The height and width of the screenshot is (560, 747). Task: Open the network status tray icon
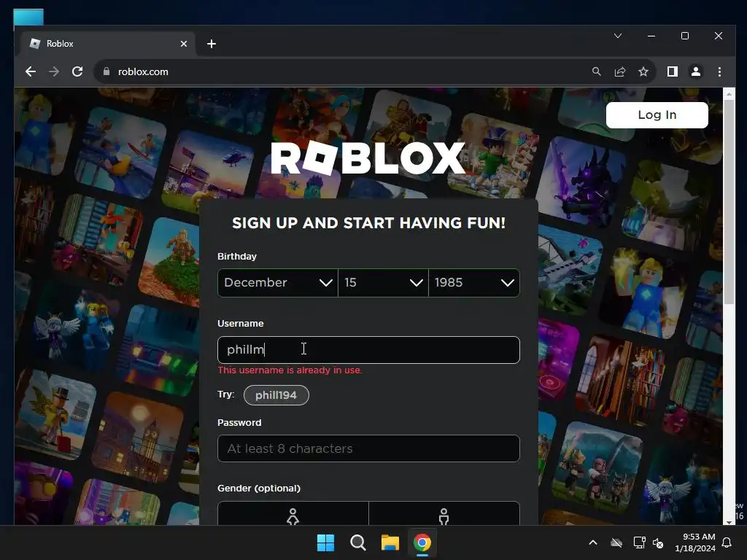tap(639, 542)
